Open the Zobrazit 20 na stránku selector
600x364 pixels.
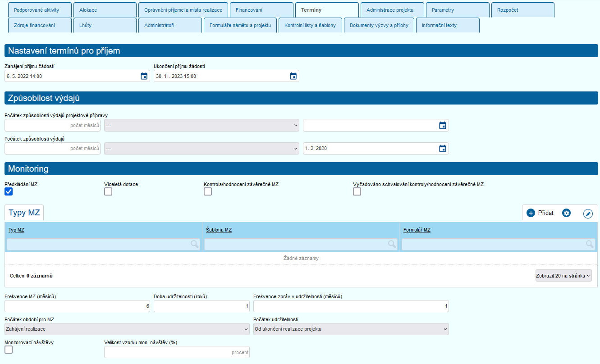point(563,276)
